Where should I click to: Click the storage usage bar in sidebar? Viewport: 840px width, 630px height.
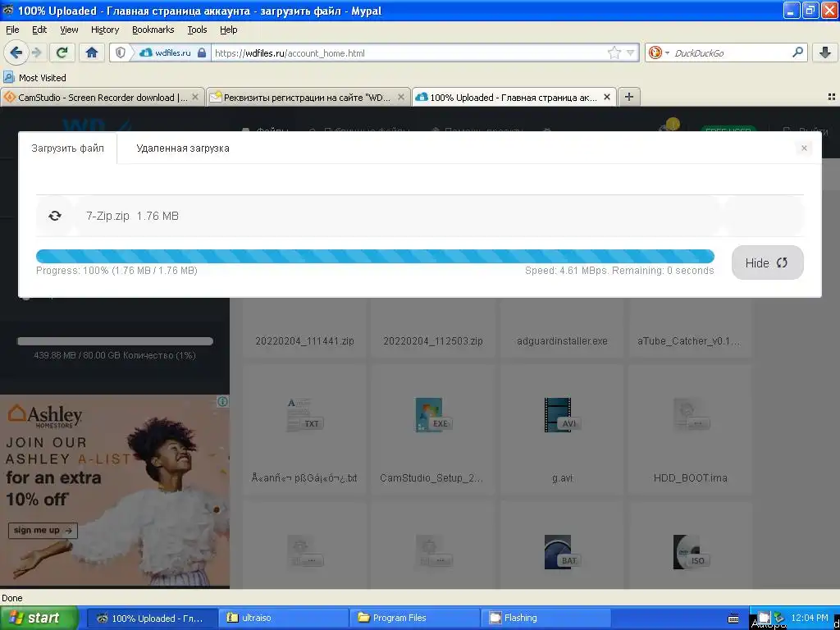click(x=115, y=341)
